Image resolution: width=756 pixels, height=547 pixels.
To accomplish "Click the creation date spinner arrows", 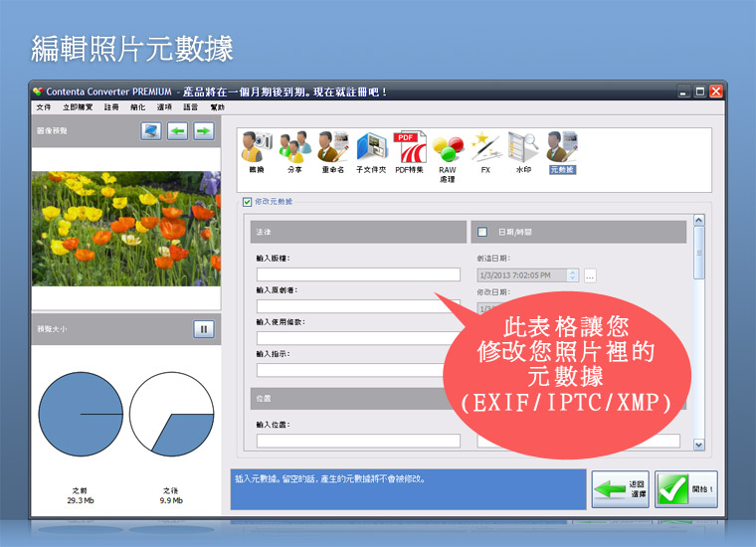I will coord(573,275).
